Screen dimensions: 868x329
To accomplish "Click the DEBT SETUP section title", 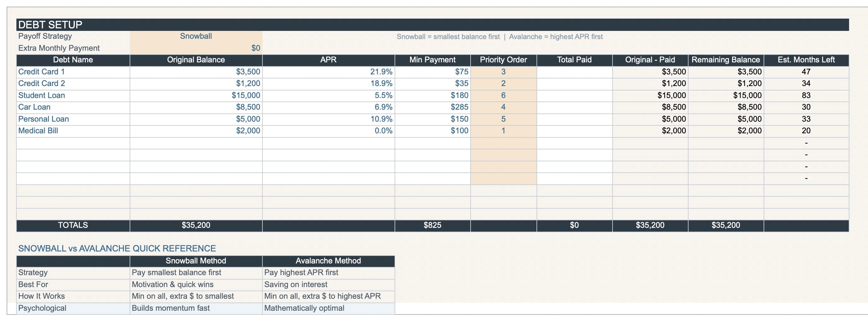I will (50, 25).
